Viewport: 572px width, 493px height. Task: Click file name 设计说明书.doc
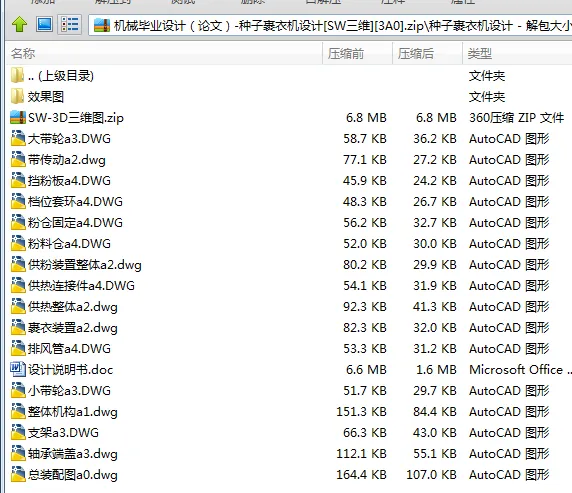[70, 370]
